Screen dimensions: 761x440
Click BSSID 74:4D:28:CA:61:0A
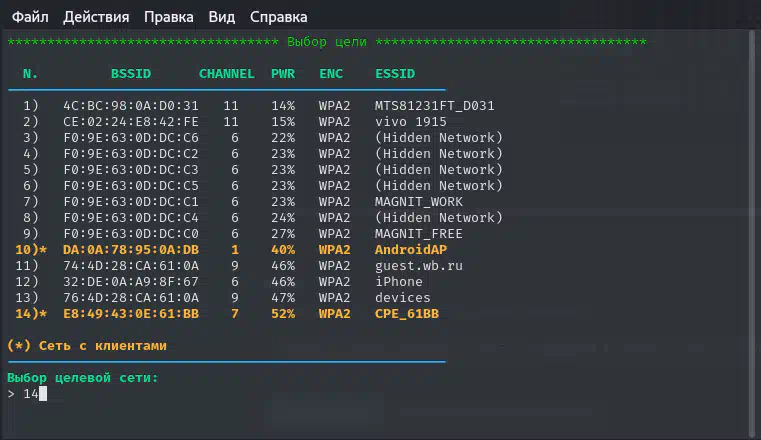[x=131, y=266]
